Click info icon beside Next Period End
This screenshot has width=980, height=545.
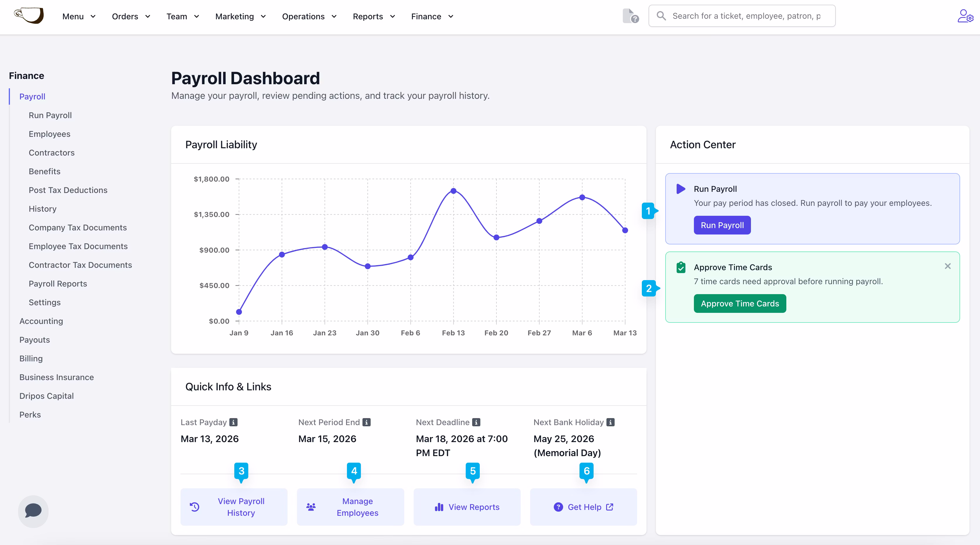coord(366,422)
